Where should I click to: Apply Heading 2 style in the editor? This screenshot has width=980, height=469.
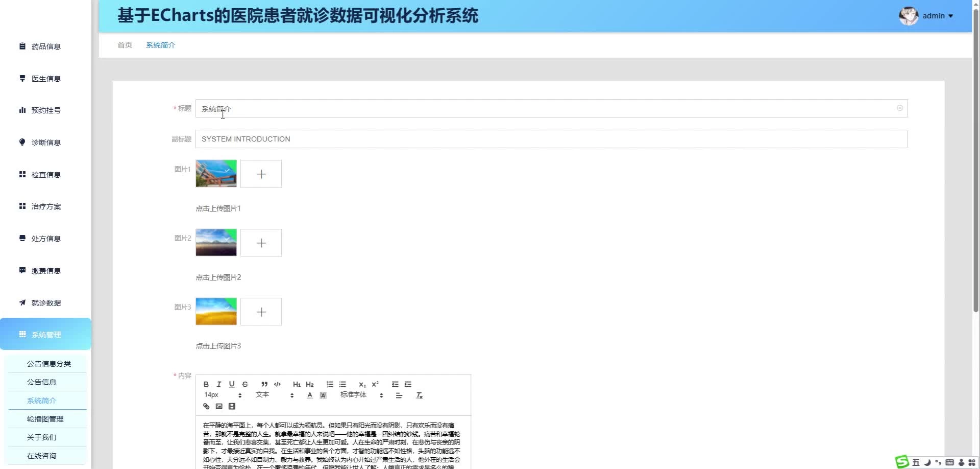(310, 384)
